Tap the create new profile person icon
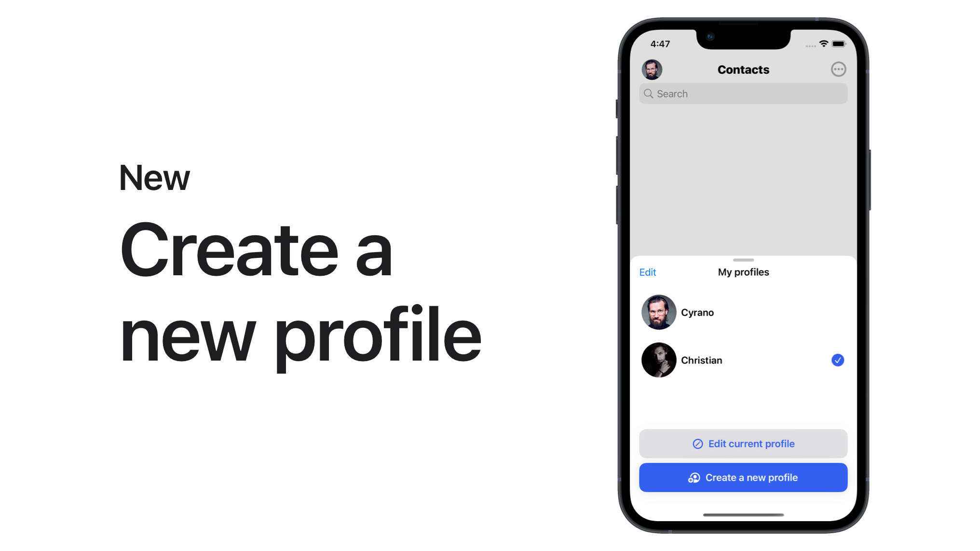 click(x=694, y=478)
